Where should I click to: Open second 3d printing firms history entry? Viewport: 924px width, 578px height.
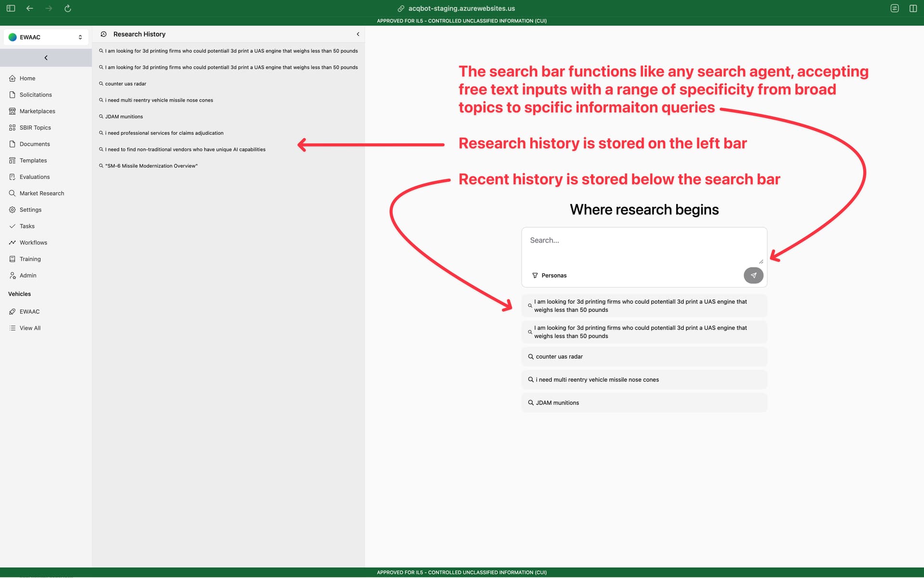pos(228,67)
